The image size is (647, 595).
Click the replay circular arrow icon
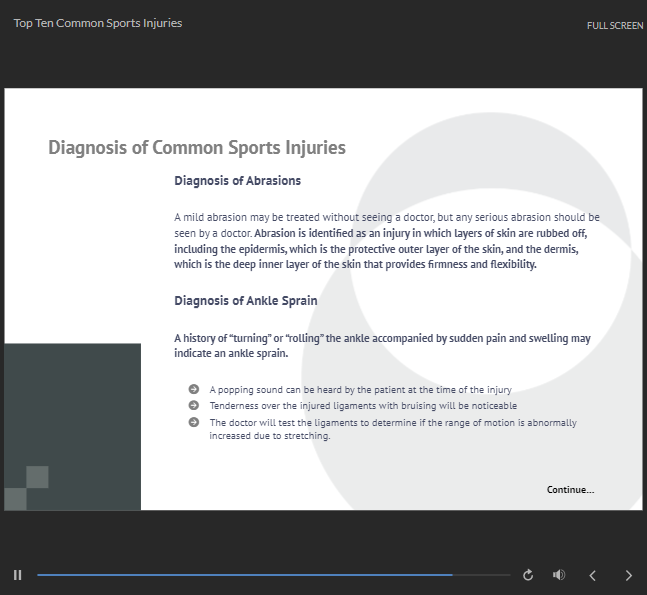tap(528, 575)
